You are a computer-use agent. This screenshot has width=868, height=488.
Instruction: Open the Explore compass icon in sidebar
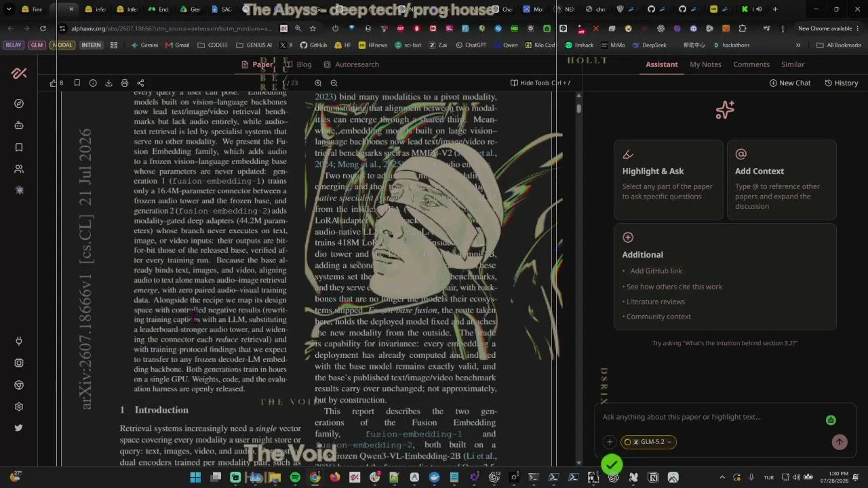(19, 104)
